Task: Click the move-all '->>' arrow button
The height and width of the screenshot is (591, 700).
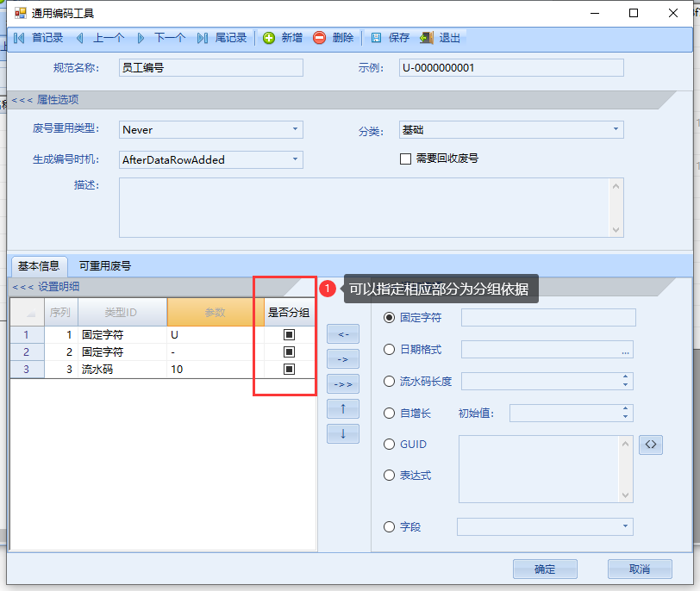Action: click(343, 384)
